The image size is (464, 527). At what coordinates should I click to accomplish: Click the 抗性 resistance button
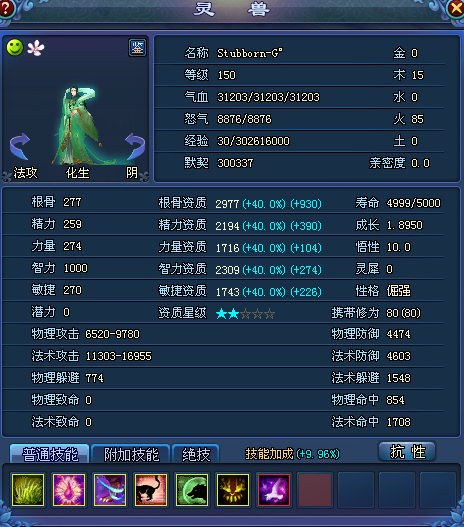407,451
